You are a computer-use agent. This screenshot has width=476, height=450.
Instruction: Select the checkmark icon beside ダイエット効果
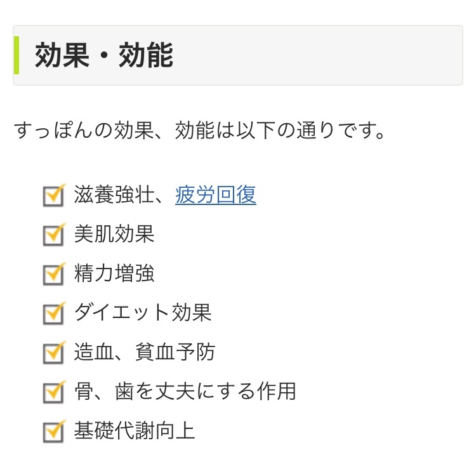pyautogui.click(x=53, y=313)
